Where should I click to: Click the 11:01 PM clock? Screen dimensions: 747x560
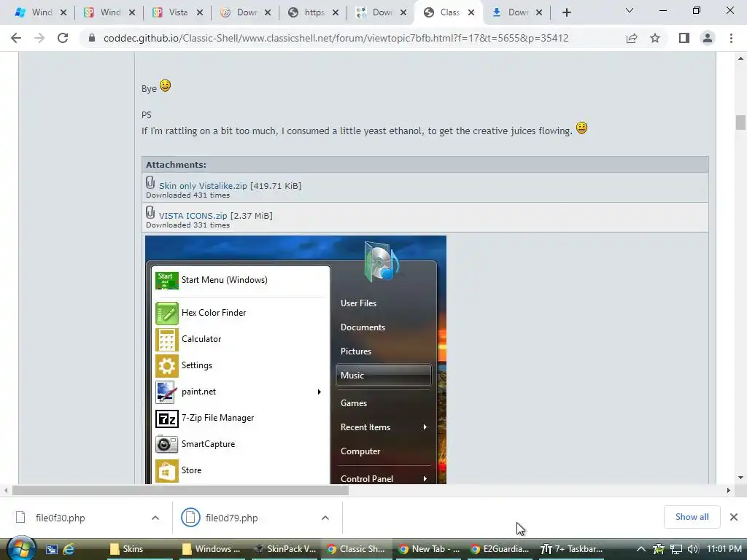[x=724, y=549]
